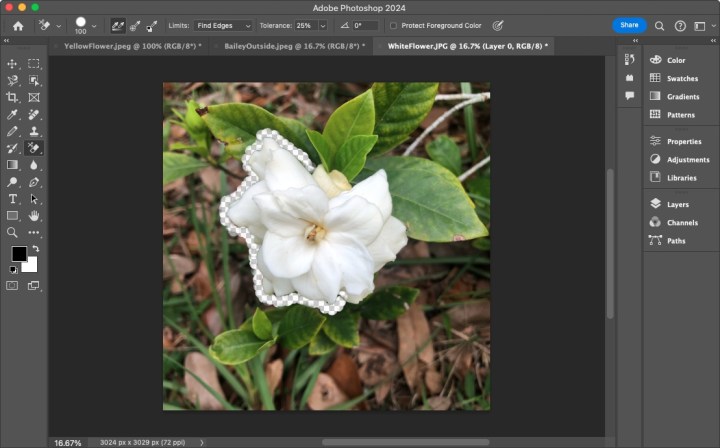The image size is (720, 448).
Task: Choose the Horizontal Type tool
Action: pyautogui.click(x=13, y=199)
